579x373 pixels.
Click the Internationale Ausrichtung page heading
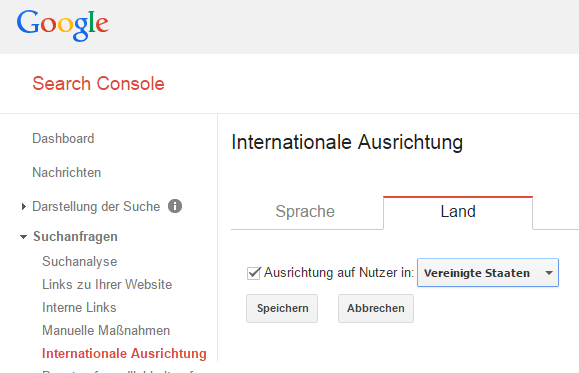click(x=347, y=143)
